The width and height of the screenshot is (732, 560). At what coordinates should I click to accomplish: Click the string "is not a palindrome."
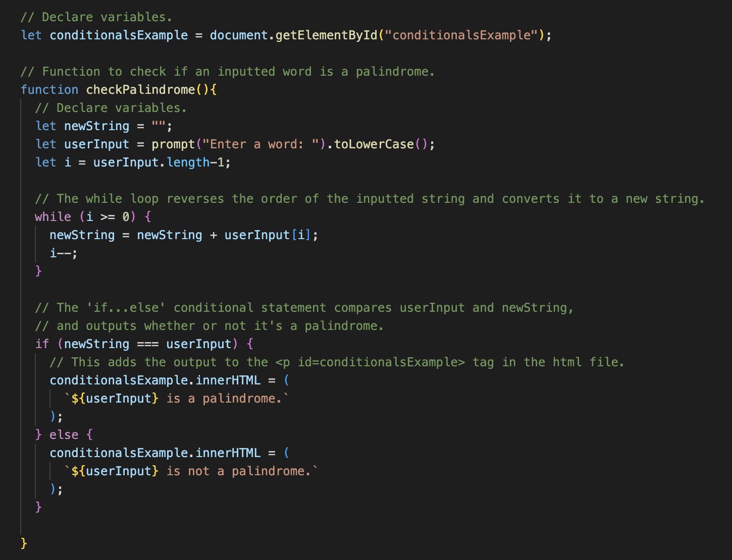point(239,471)
